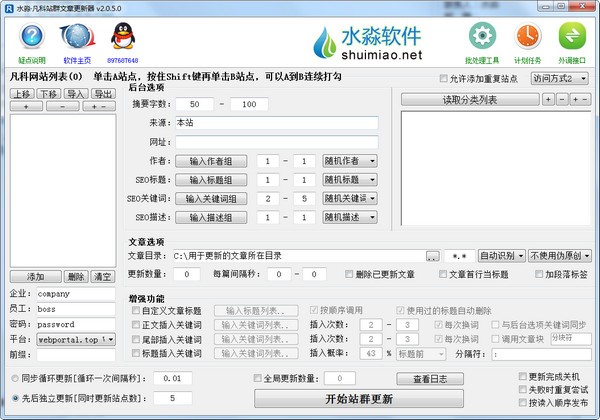Click the shuimiao.net water drop logo
600x420 pixels.
click(329, 41)
